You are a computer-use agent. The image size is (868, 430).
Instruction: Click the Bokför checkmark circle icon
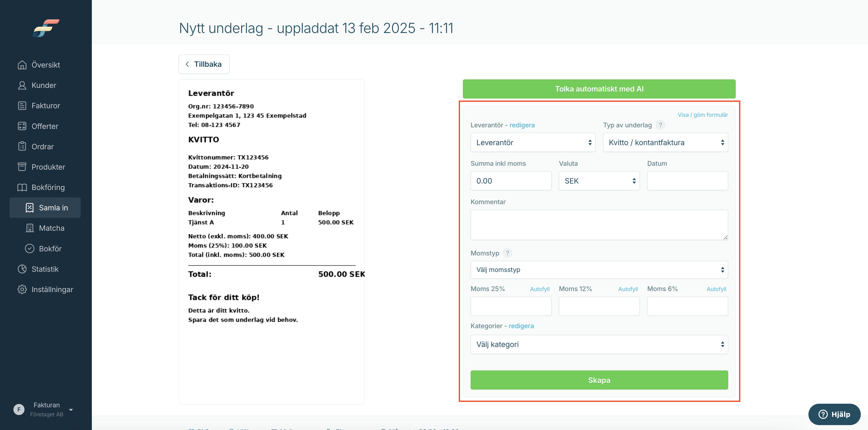[x=30, y=249]
